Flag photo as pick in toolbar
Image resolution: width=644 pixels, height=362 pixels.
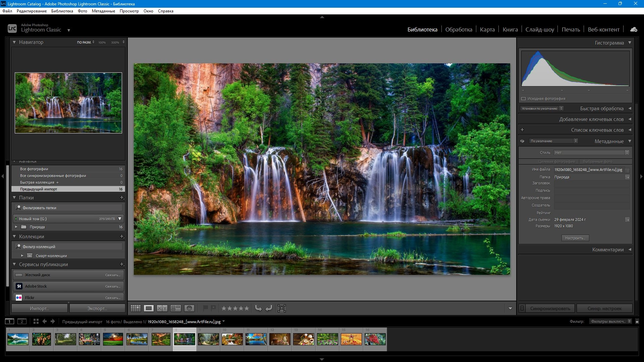[x=205, y=308]
